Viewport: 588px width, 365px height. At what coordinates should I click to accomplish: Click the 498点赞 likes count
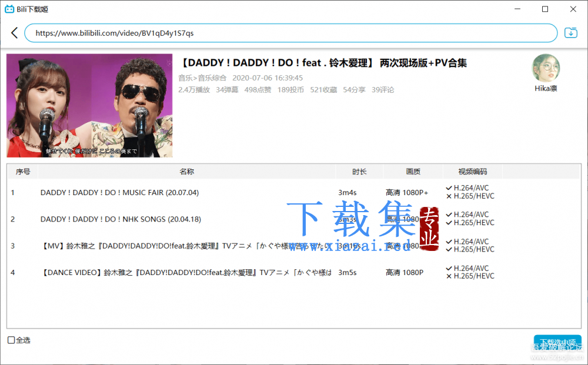pos(258,90)
